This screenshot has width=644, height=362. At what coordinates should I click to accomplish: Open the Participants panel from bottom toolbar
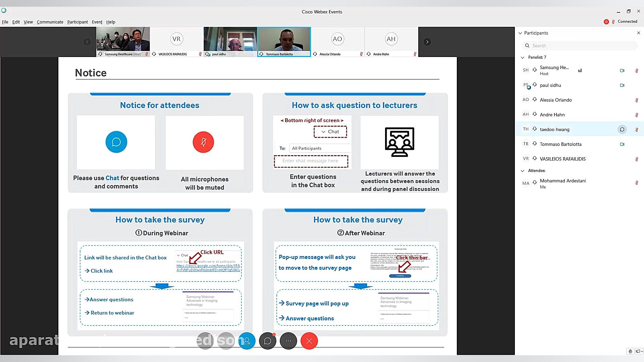(247, 341)
